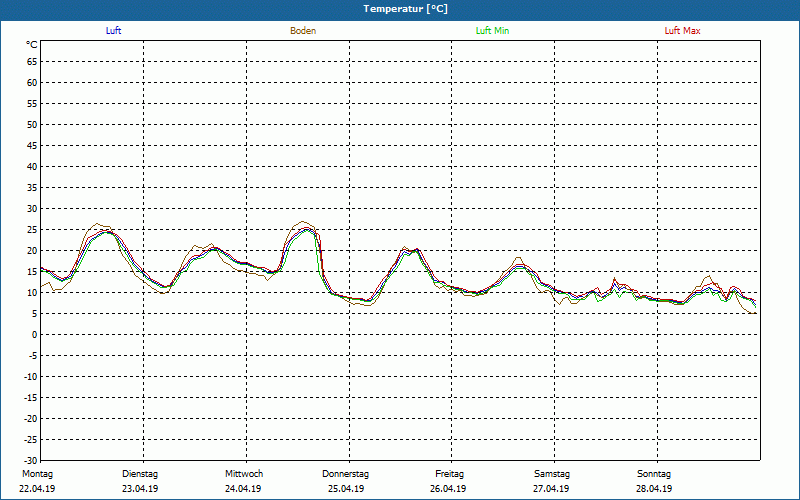This screenshot has width=800, height=500.
Task: Click the 'Luft Min' legend label
Action: 492,31
